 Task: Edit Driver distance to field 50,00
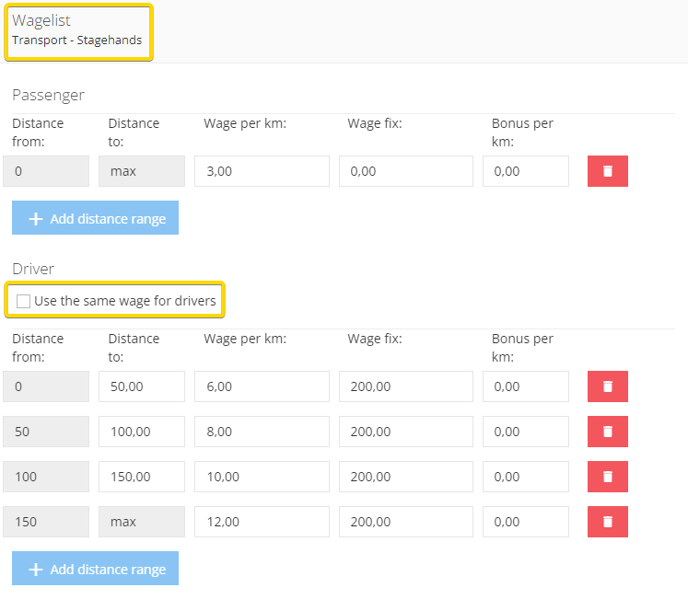(142, 386)
